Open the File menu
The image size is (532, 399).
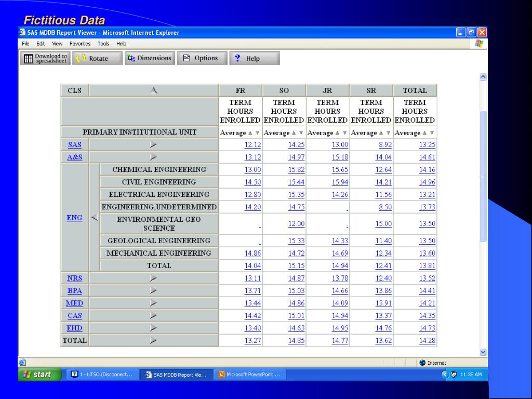tap(25, 44)
